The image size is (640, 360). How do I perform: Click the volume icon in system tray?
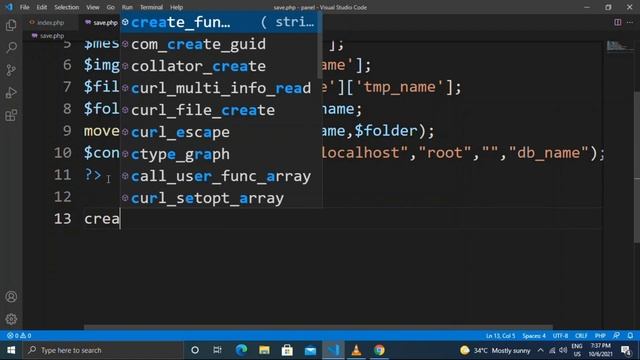coord(563,350)
